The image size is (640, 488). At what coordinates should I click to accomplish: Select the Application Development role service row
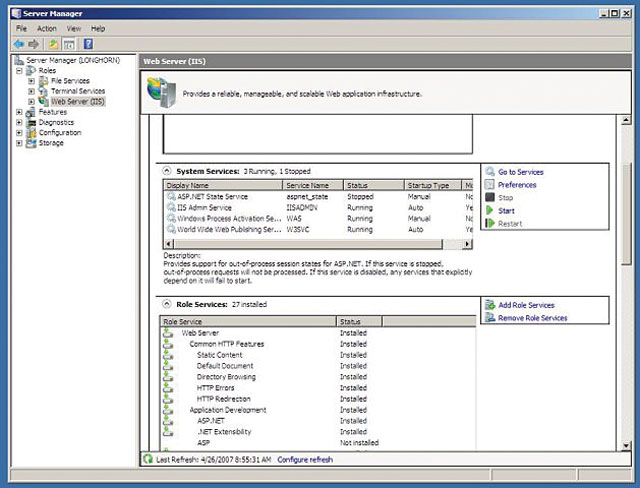[318, 410]
